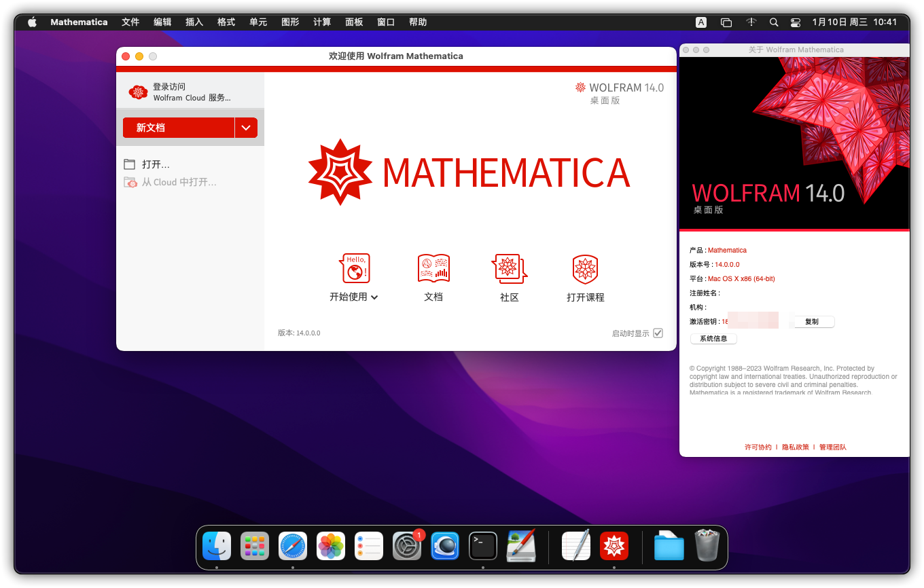Image resolution: width=924 pixels, height=588 pixels.
Task: Open Mathematica icon in the Dock
Action: tap(614, 545)
